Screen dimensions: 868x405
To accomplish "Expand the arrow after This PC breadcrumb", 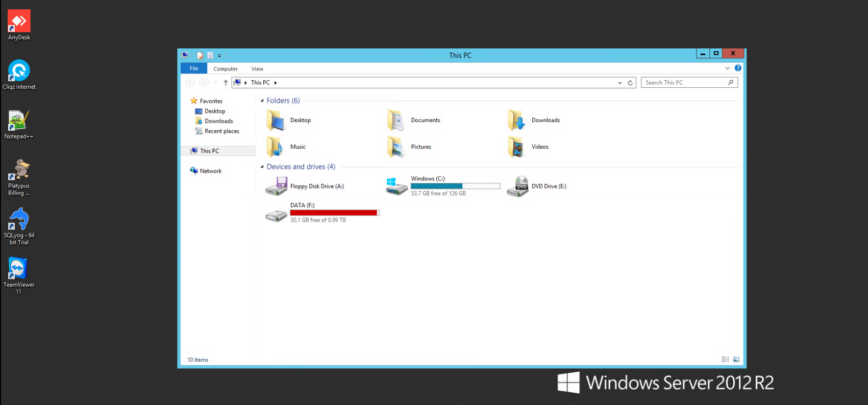I will 276,83.
